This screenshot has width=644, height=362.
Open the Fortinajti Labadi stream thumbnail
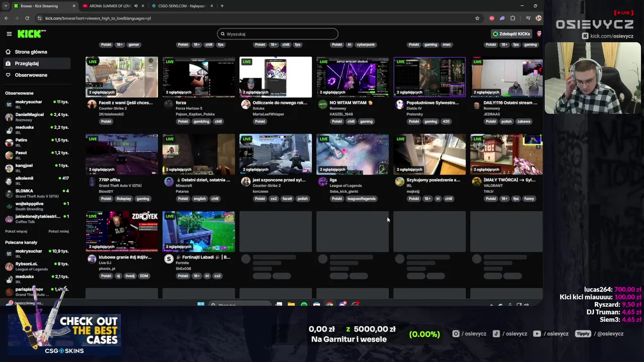(x=198, y=231)
